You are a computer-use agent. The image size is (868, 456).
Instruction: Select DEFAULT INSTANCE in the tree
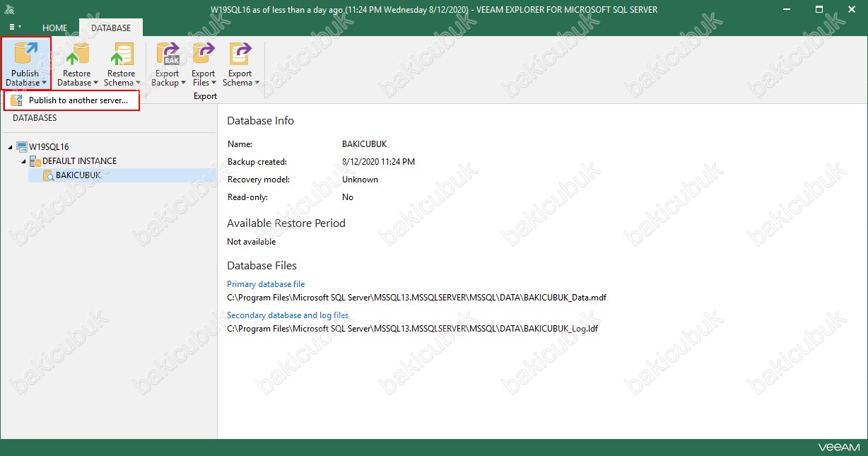coord(80,161)
